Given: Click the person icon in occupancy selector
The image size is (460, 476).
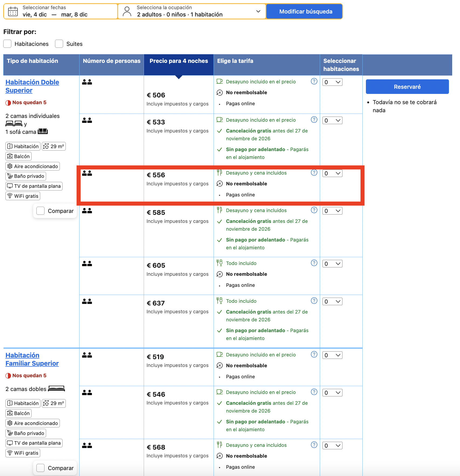Looking at the screenshot, I should pos(127,11).
